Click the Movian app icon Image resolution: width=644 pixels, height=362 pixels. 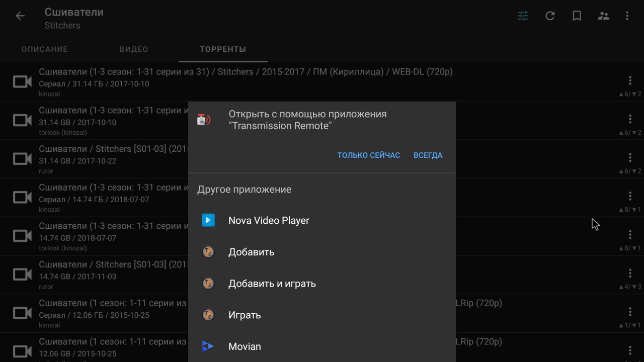pos(208,346)
